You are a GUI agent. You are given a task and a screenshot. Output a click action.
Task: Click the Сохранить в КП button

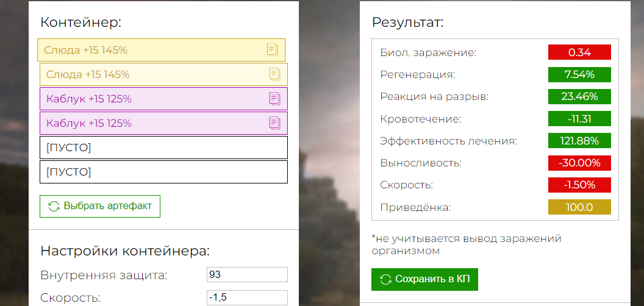(x=424, y=279)
